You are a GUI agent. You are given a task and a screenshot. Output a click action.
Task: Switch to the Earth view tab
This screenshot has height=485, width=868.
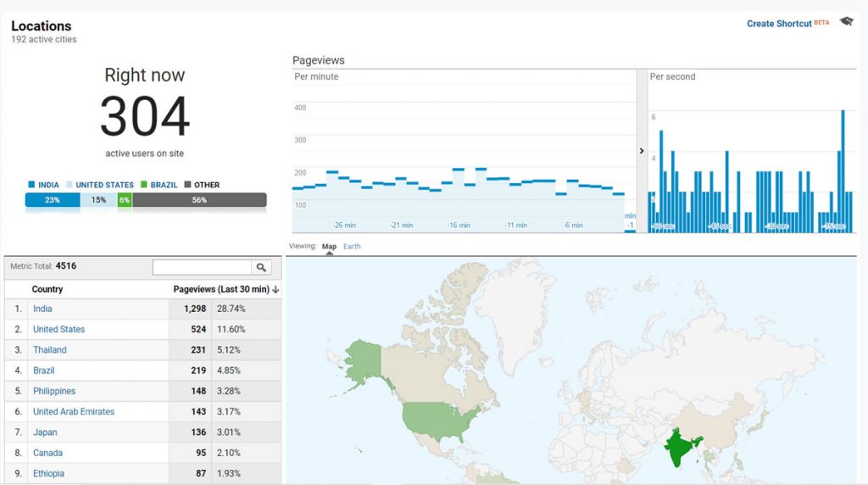click(352, 247)
